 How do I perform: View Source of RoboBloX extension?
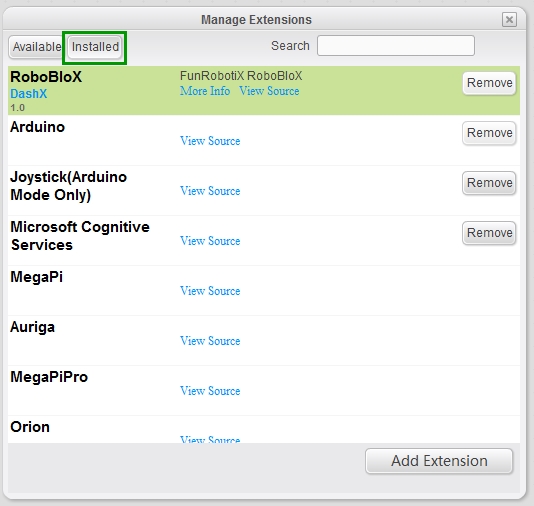(x=269, y=91)
